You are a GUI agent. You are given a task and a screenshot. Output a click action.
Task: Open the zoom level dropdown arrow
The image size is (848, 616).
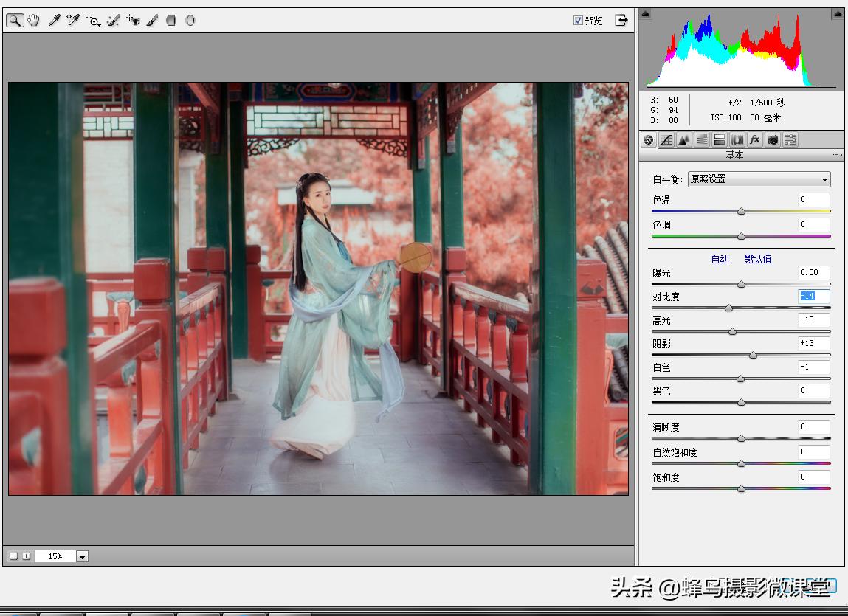click(82, 556)
